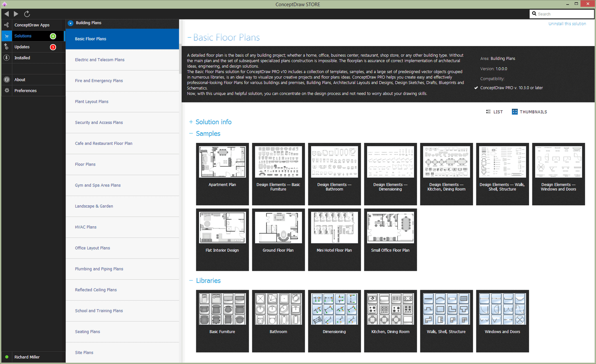
Task: Click the Solutions shopping cart icon
Action: (6, 36)
